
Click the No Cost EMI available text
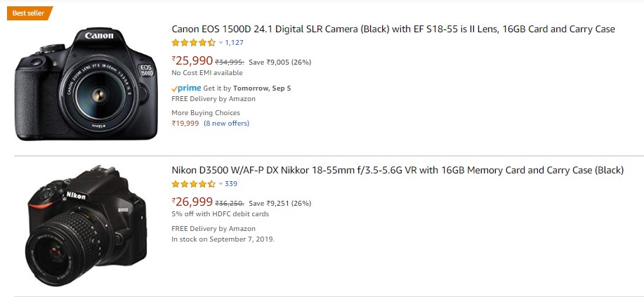[x=207, y=73]
